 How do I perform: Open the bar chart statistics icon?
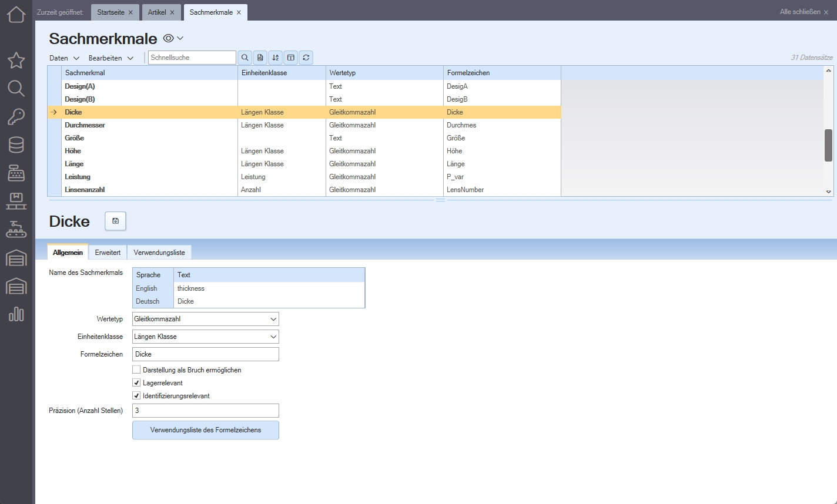pyautogui.click(x=16, y=314)
